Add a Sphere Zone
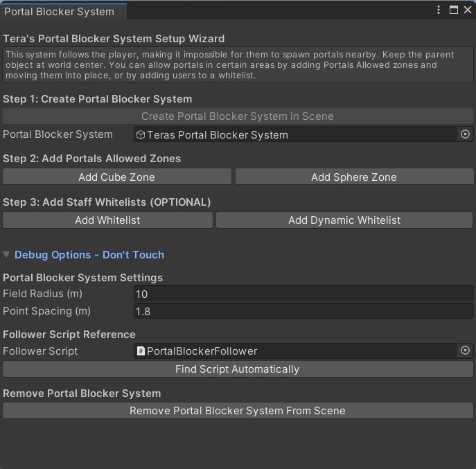This screenshot has height=469, width=476. coord(353,177)
